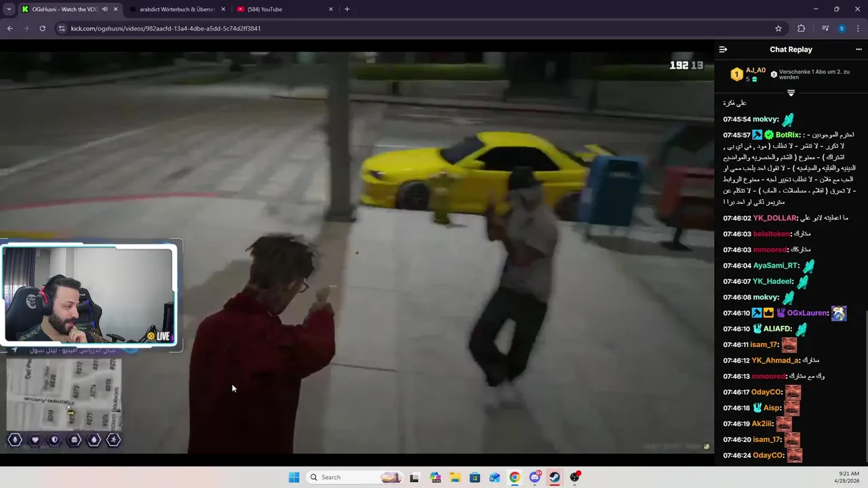868x488 pixels.
Task: Click timestamp 07:45:57 of BotRix message
Action: (x=736, y=135)
